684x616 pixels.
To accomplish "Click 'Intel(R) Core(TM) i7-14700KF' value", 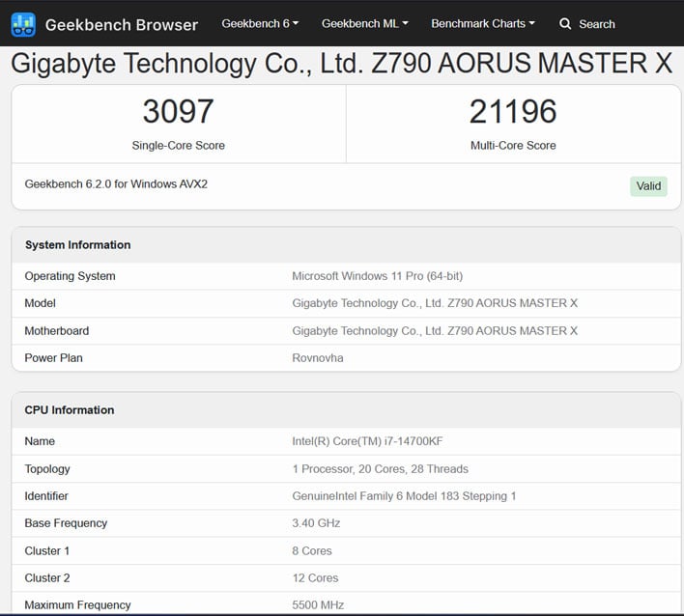I will (367, 441).
